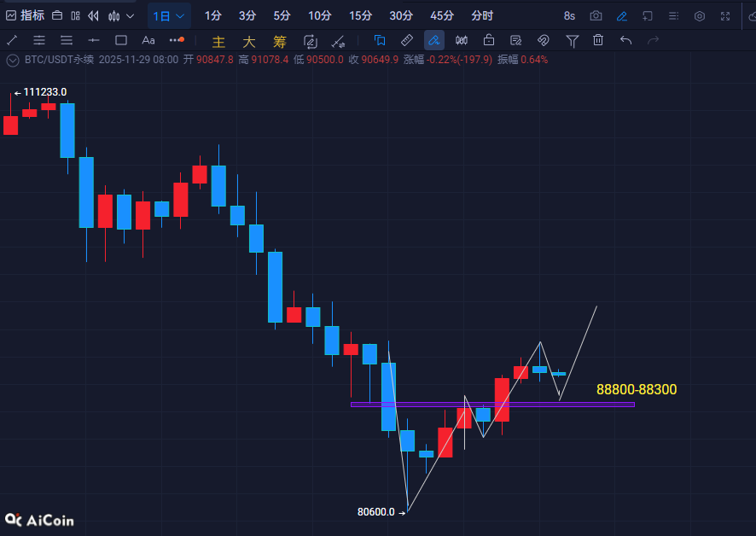Screen dimensions: 756x536
Task: Collapse the BTC/USDT info legend arrow
Action: coord(12,60)
